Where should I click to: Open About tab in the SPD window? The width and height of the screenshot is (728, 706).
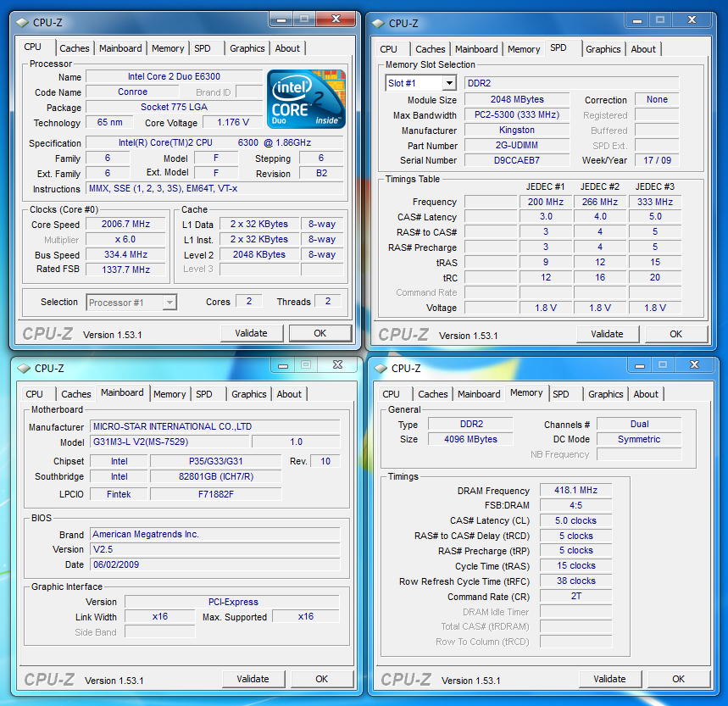pyautogui.click(x=643, y=49)
